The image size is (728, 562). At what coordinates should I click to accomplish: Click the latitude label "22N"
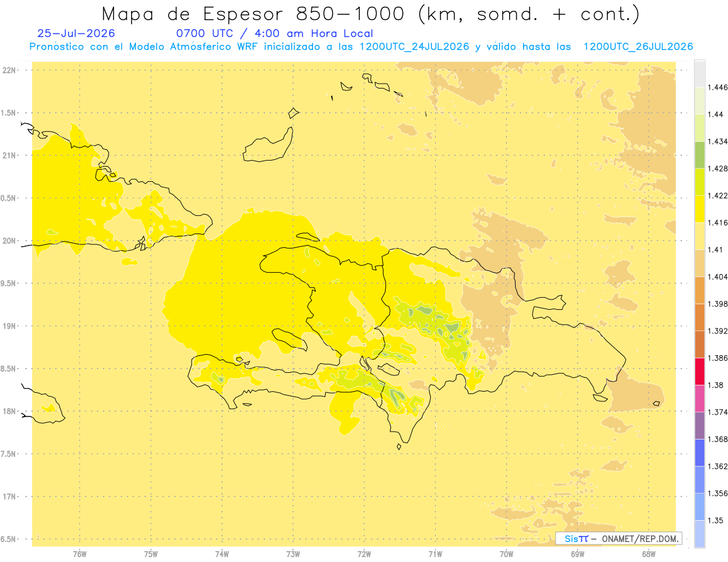[x=10, y=70]
